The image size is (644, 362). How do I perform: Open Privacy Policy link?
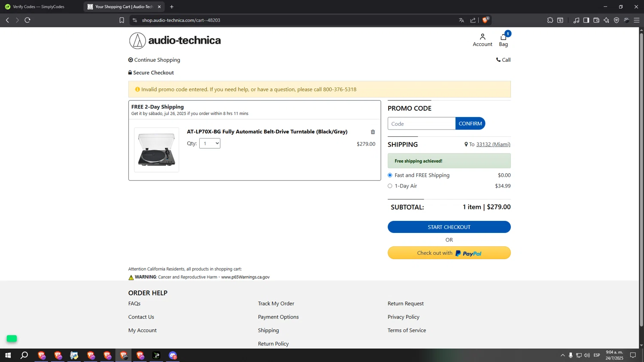click(x=404, y=317)
